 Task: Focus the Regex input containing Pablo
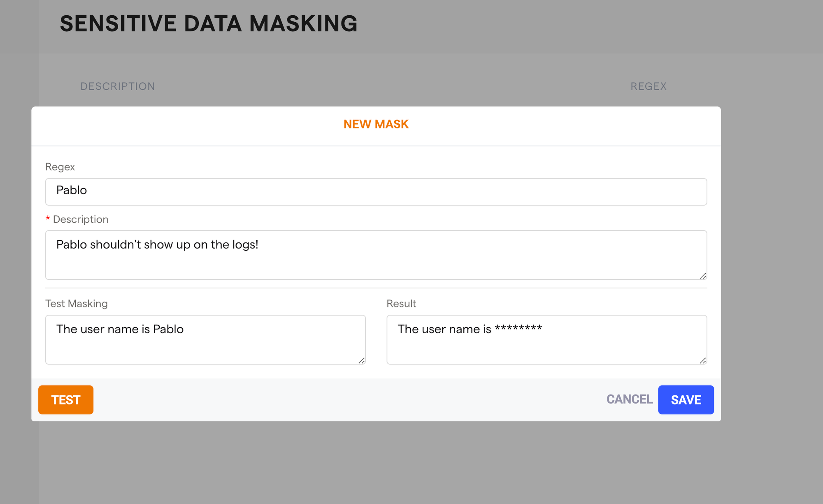(376, 192)
